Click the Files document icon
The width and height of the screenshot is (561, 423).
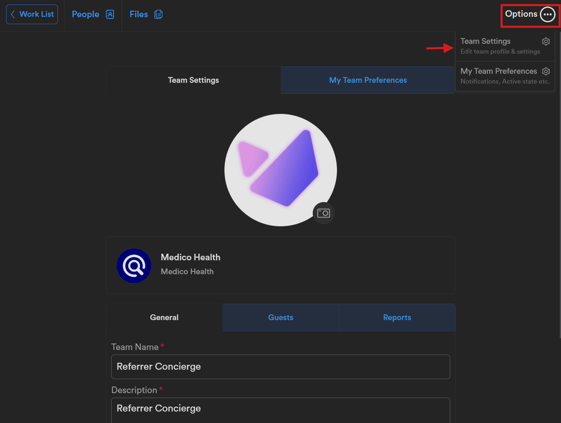tap(158, 14)
